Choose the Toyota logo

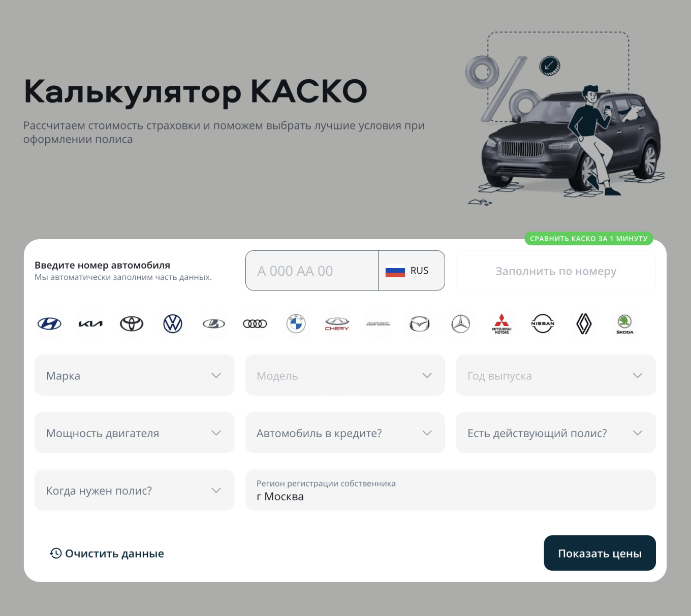click(x=132, y=323)
